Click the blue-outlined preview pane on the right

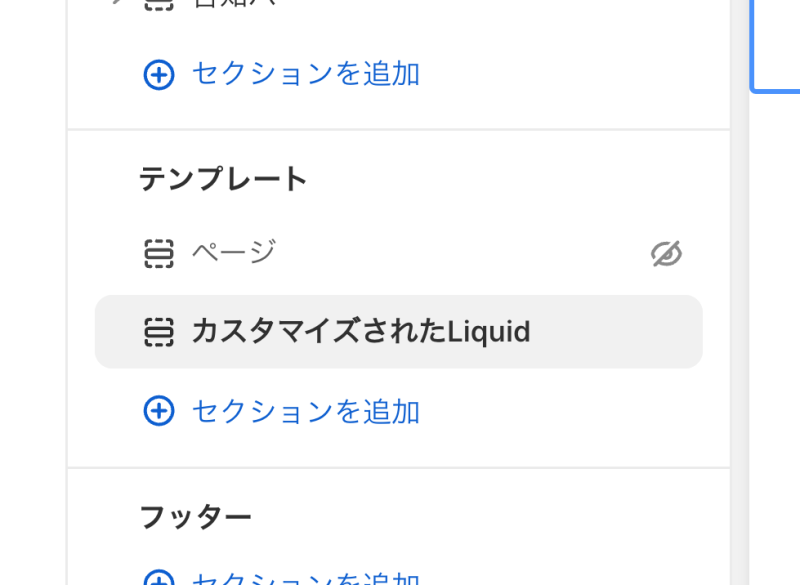pos(776,46)
